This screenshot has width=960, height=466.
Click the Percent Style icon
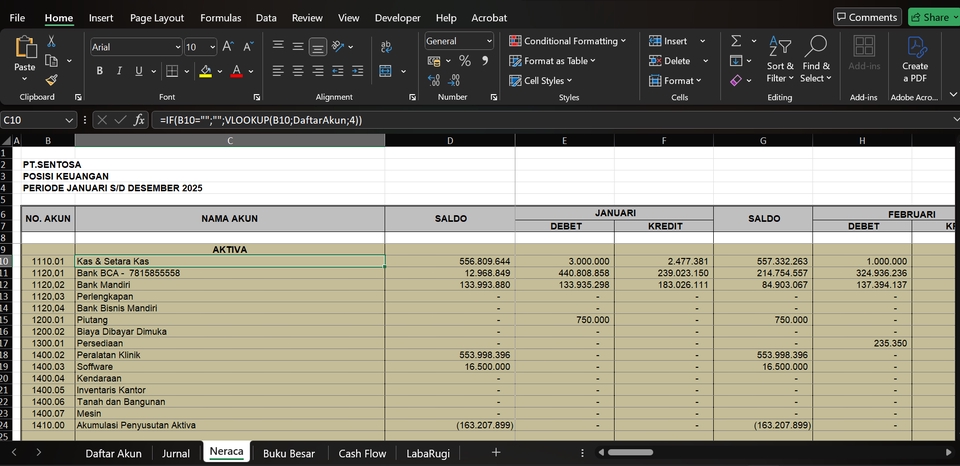(x=464, y=61)
